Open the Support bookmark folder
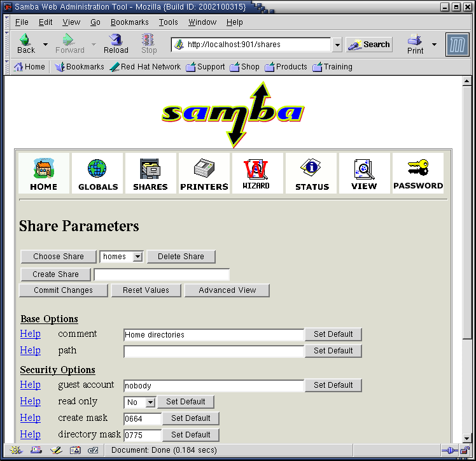The image size is (476, 461). point(206,67)
